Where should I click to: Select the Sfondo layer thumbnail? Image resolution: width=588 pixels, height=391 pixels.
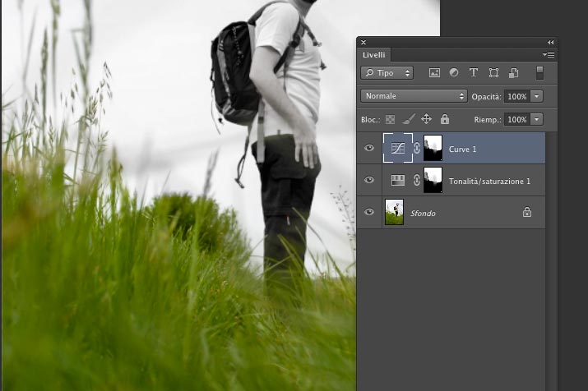(395, 212)
